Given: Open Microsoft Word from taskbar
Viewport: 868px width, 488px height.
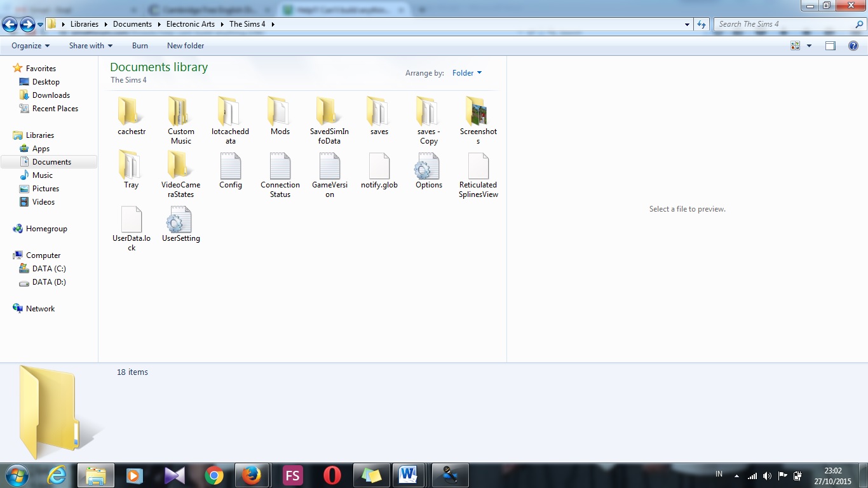Looking at the screenshot, I should (x=408, y=475).
